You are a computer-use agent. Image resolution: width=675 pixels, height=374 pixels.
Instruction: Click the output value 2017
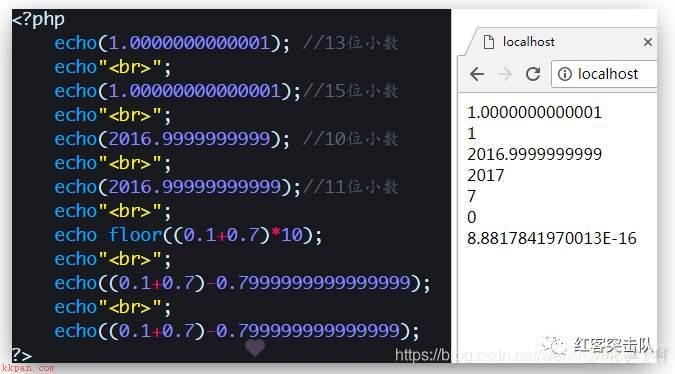[485, 175]
